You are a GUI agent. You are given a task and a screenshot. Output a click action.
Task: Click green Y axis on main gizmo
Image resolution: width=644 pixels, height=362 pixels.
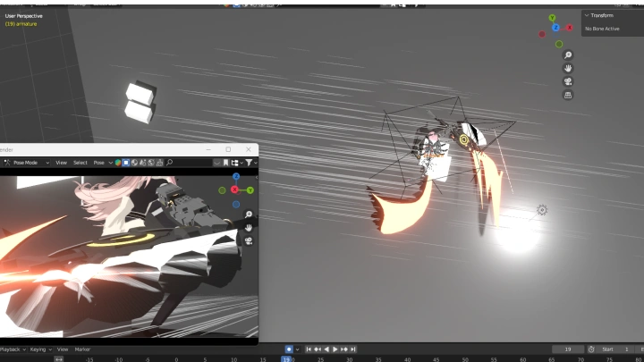(552, 18)
